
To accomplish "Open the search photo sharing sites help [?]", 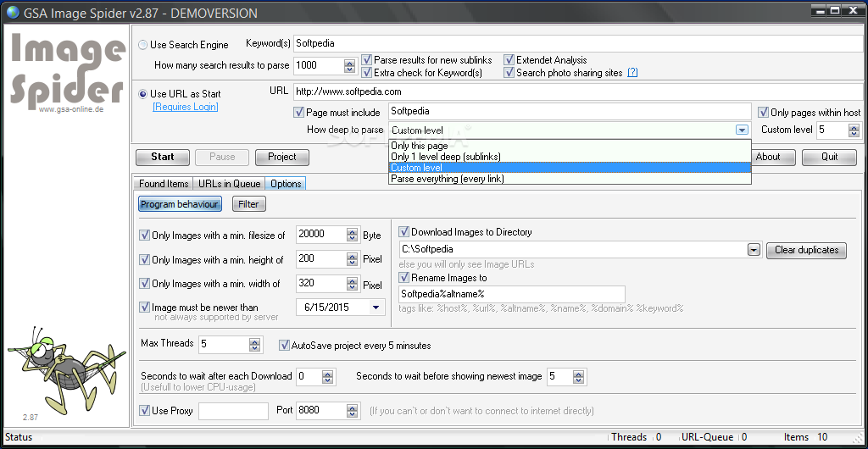I will point(632,73).
